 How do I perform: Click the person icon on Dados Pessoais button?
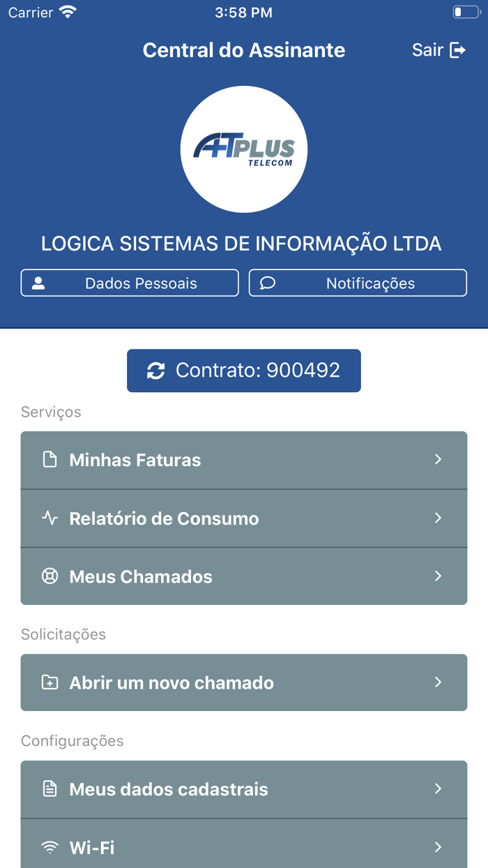coord(38,283)
